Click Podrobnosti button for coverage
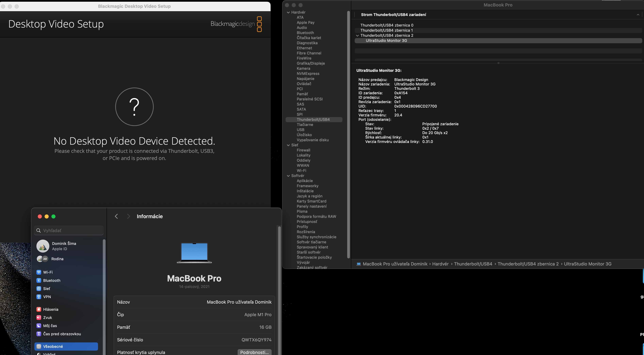644x355 pixels. (x=254, y=352)
